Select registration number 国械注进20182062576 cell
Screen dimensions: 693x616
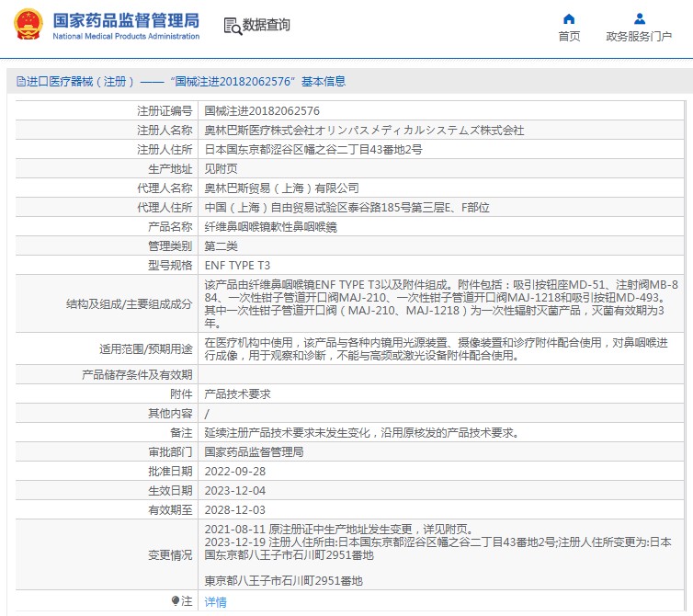coord(262,110)
